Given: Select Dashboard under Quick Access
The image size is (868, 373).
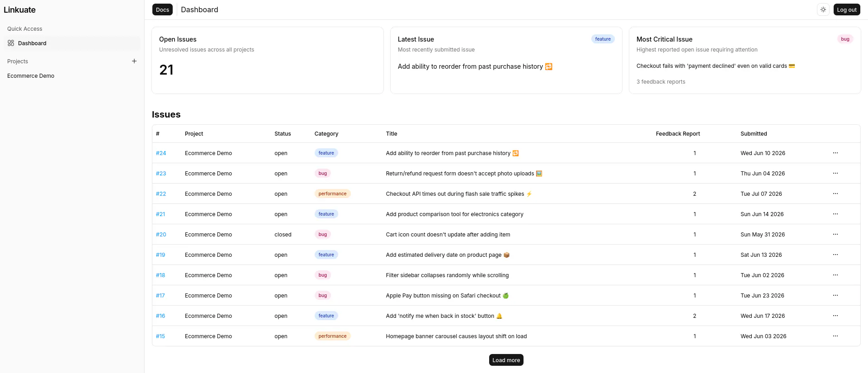Looking at the screenshot, I should point(72,43).
